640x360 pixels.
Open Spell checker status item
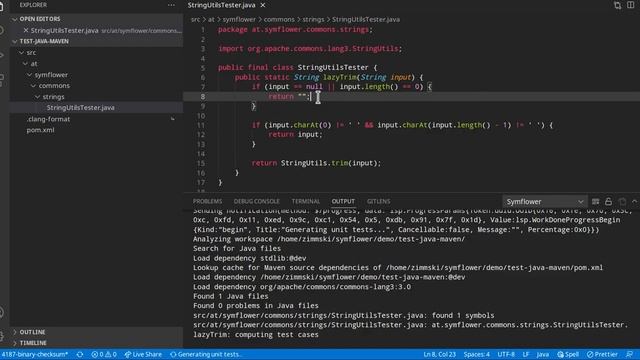pyautogui.click(x=568, y=354)
